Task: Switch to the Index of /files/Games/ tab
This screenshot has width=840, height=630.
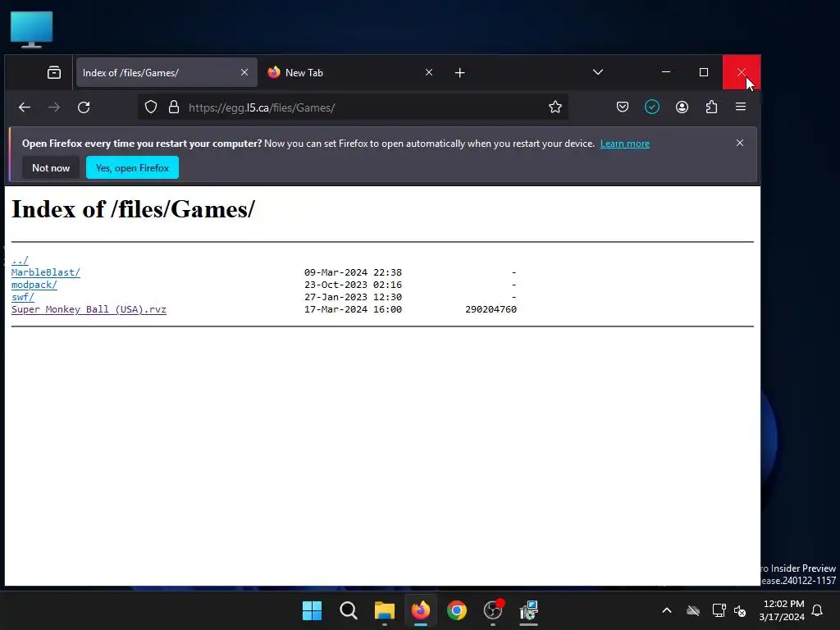Action: 167,72
